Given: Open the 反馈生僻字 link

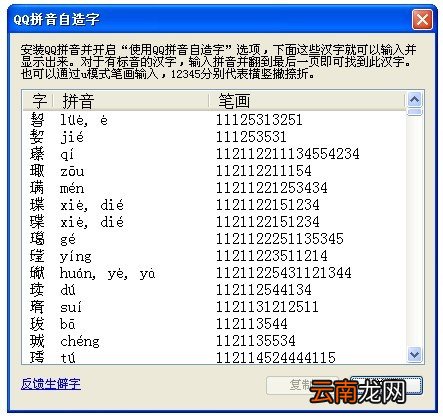Looking at the screenshot, I should tap(51, 384).
